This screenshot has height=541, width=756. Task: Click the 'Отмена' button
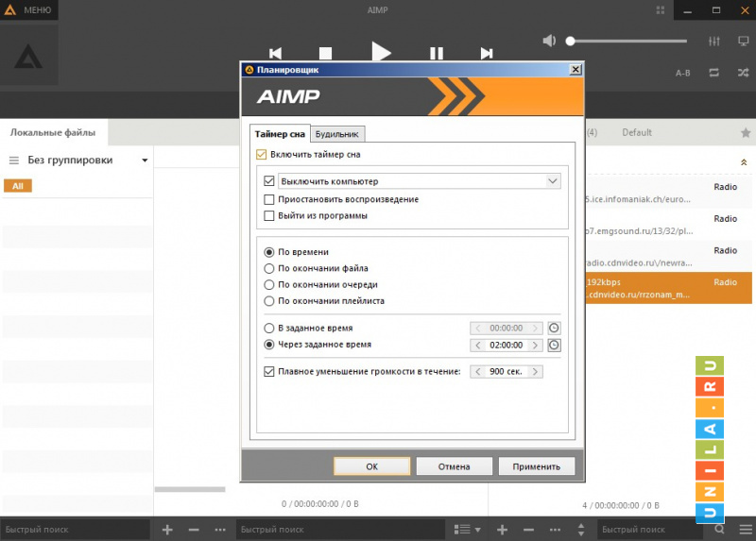(454, 466)
